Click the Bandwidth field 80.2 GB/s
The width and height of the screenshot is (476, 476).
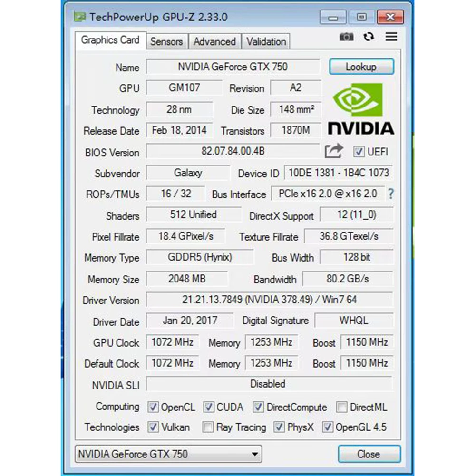[x=348, y=279]
